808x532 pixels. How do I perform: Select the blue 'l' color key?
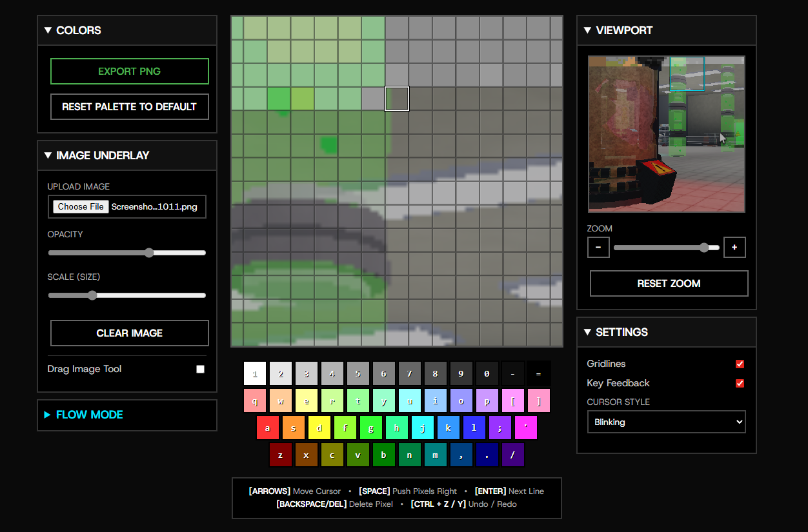[474, 428]
